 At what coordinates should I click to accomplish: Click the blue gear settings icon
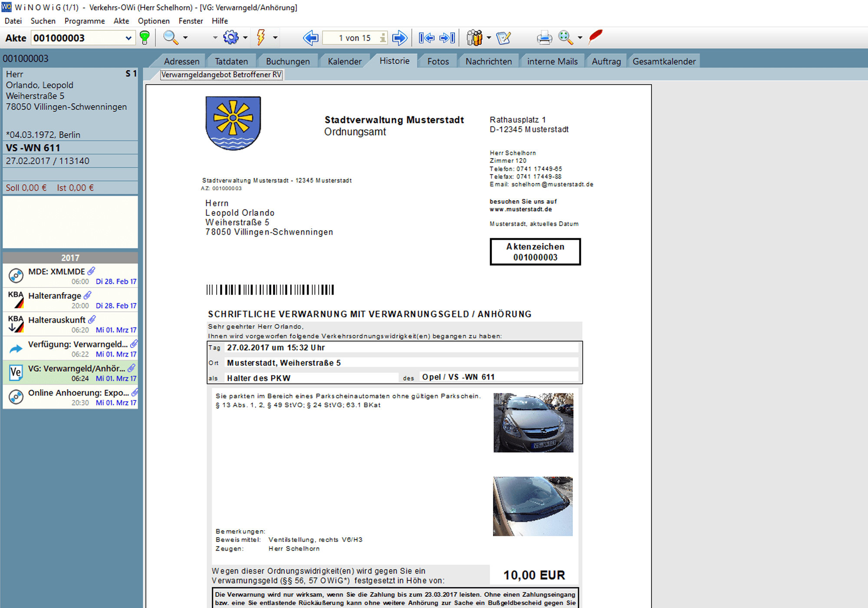(x=230, y=38)
